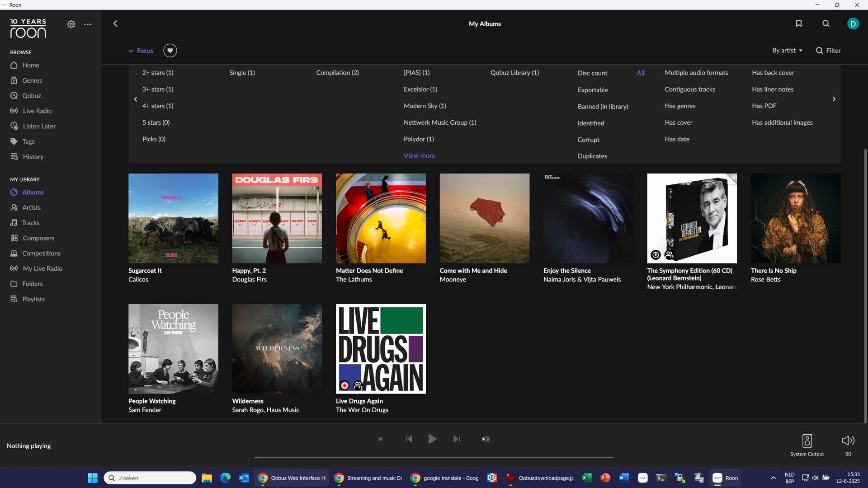Open System Output zone selector
The width and height of the screenshot is (868, 488).
[x=807, y=445]
